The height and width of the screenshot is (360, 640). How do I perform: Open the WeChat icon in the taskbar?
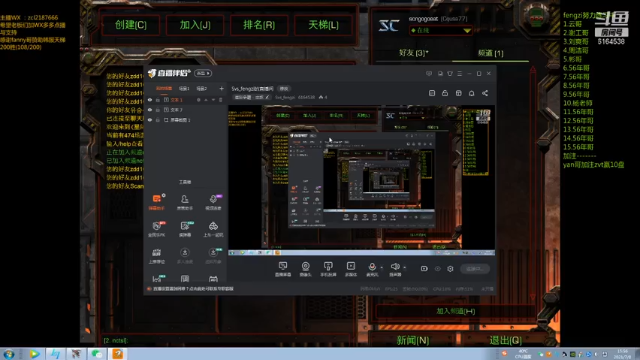[97, 354]
